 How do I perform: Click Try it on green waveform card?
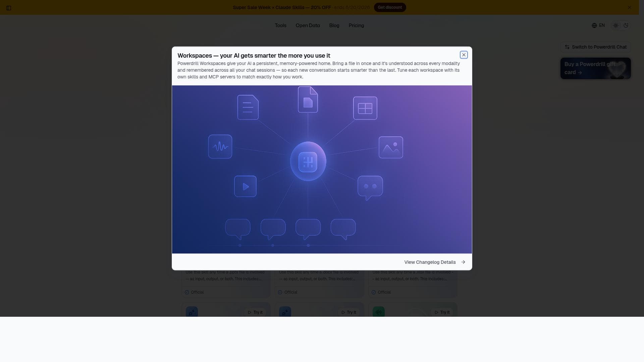tap(442, 312)
